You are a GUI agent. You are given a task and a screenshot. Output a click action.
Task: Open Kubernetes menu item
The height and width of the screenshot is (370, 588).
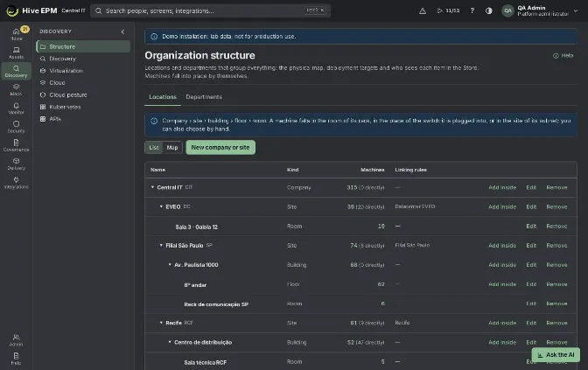(x=83, y=107)
